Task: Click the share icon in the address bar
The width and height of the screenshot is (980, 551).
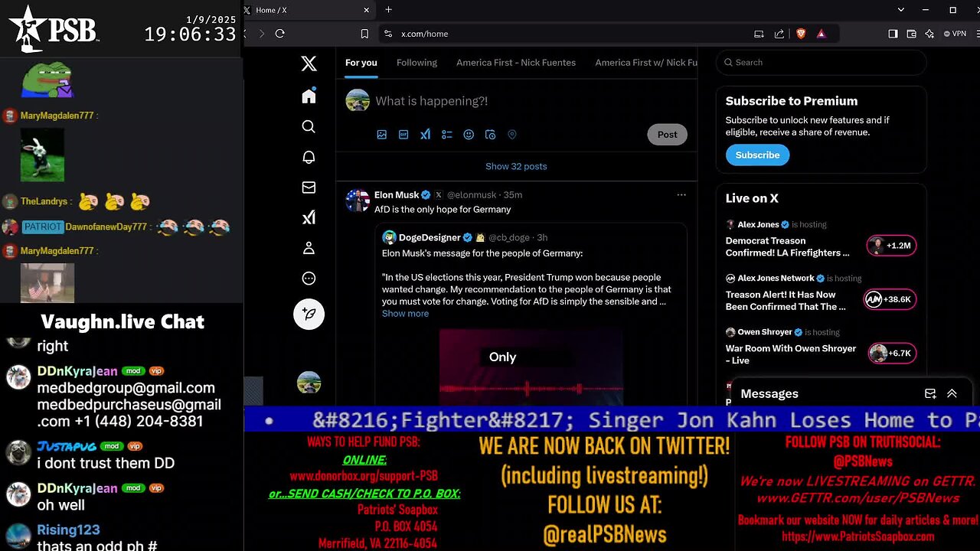Action: 779,34
